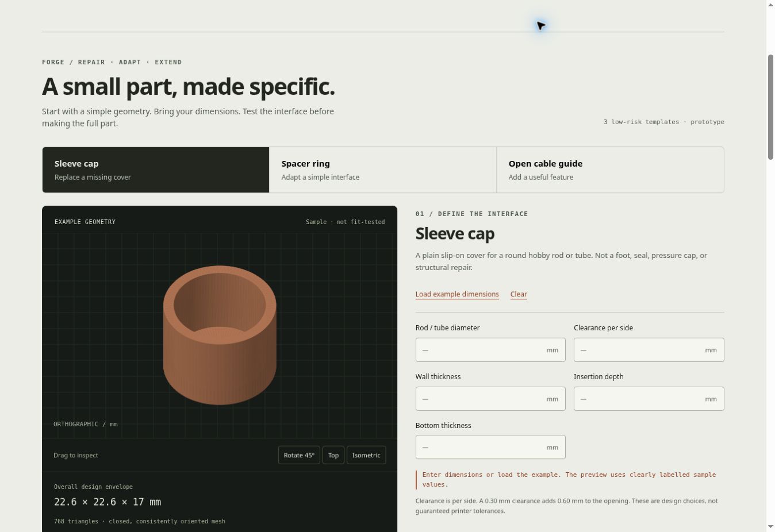Viewport: 775px width, 532px height.
Task: Click the "Sample · not fit-tested" label
Action: (x=345, y=222)
